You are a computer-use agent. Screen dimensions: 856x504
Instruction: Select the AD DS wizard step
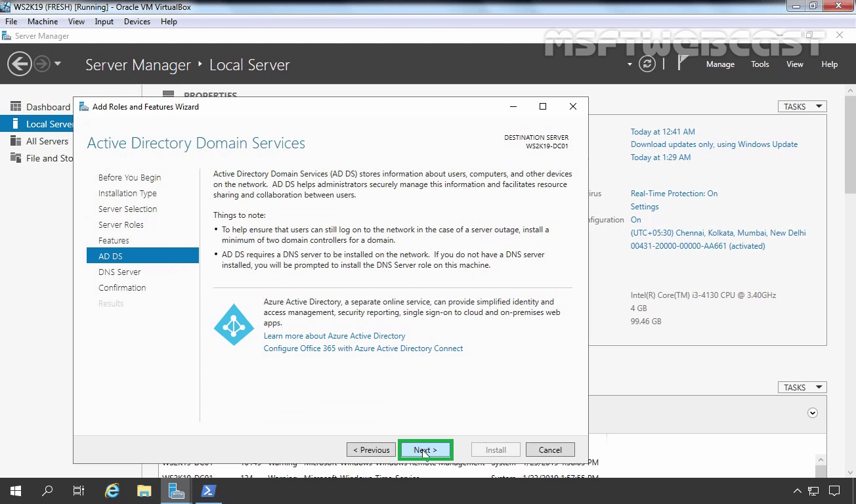[142, 256]
